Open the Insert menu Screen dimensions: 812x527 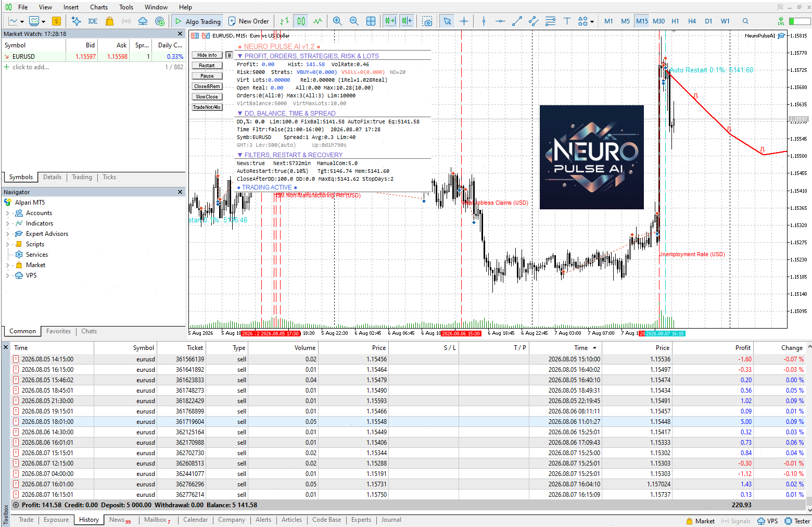[x=71, y=7]
